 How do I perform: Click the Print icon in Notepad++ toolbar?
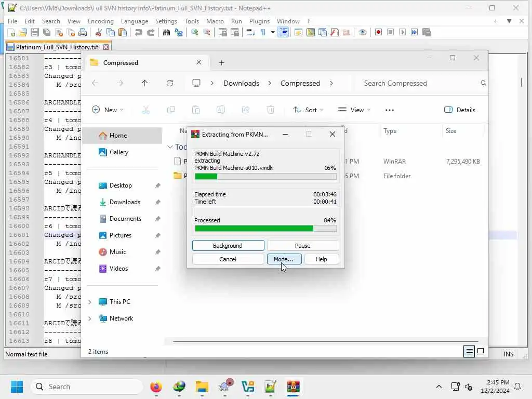click(83, 33)
